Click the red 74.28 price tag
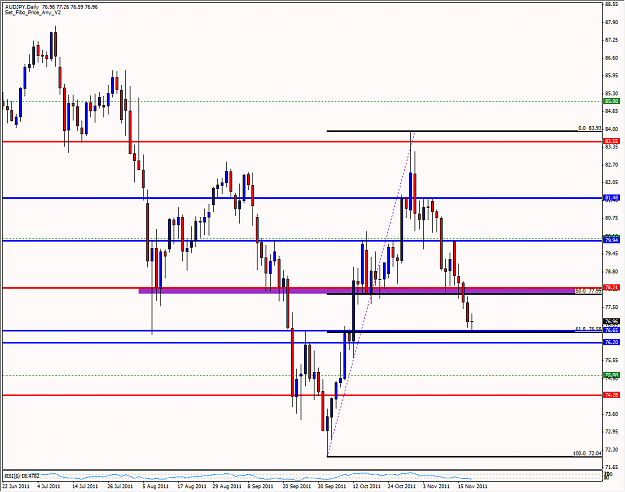The image size is (625, 492). [x=612, y=395]
